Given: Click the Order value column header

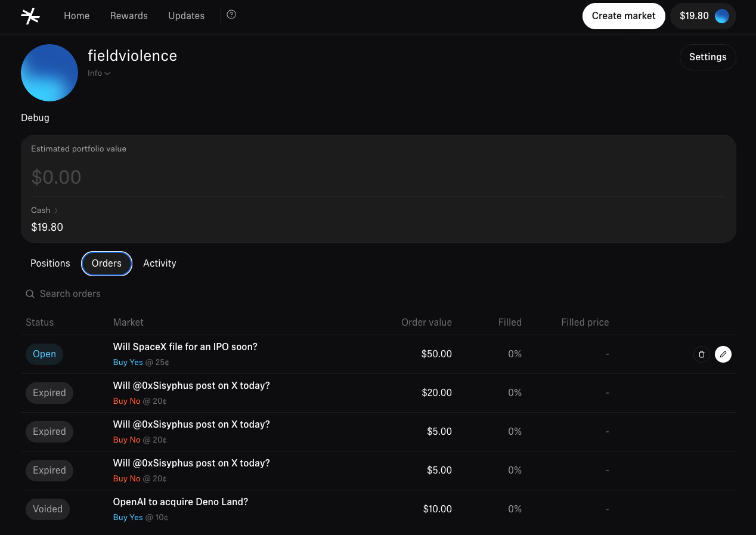Looking at the screenshot, I should (x=426, y=323).
